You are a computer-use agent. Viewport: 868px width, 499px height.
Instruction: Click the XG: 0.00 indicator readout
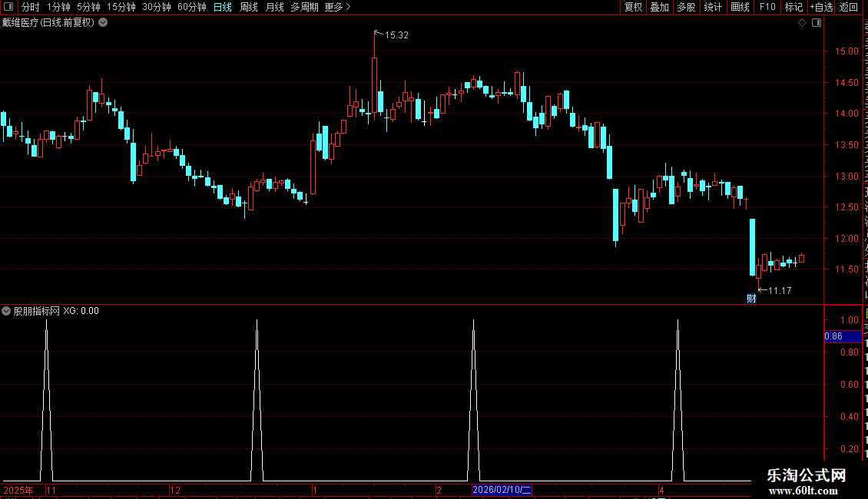click(81, 311)
